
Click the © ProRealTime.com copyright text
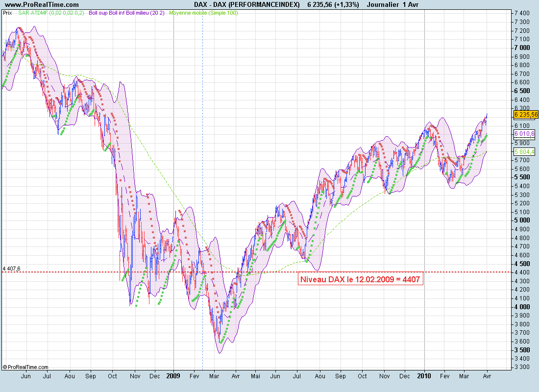25,367
